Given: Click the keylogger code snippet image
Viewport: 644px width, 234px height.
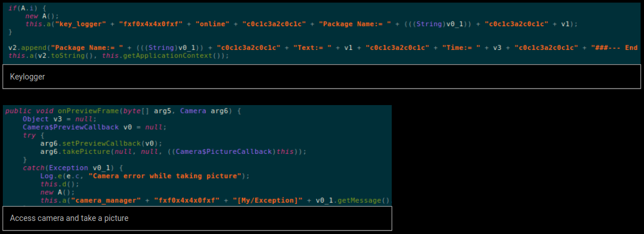Looking at the screenshot, I should [321, 33].
